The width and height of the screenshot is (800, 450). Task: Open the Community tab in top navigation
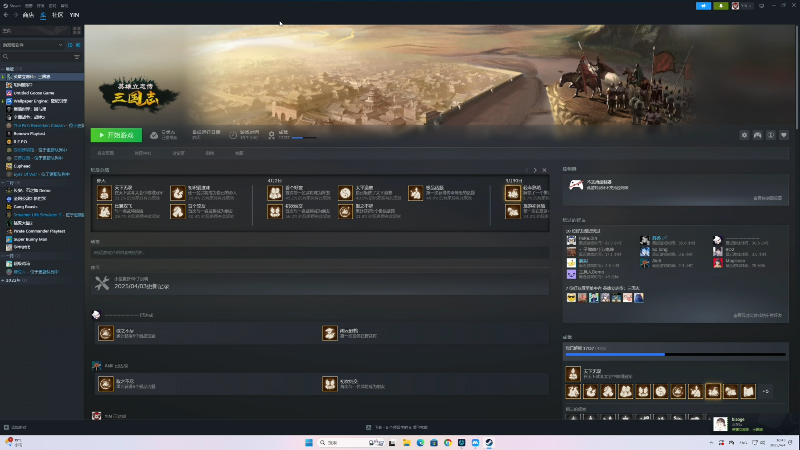(x=58, y=15)
